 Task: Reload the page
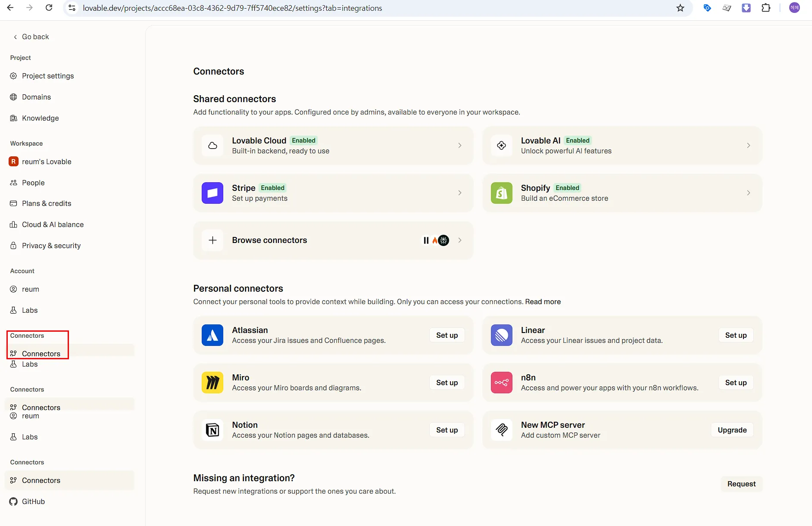pyautogui.click(x=49, y=8)
